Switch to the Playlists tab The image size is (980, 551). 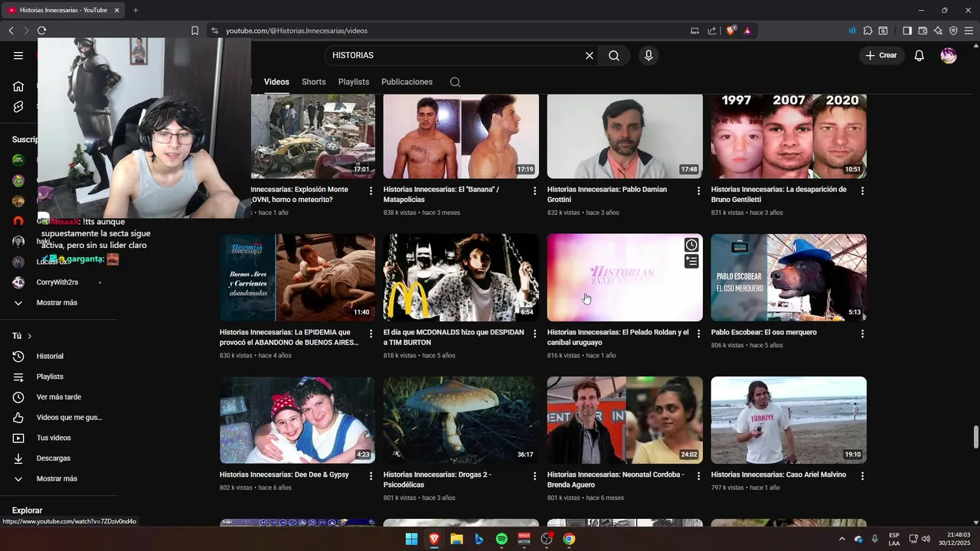tap(354, 82)
